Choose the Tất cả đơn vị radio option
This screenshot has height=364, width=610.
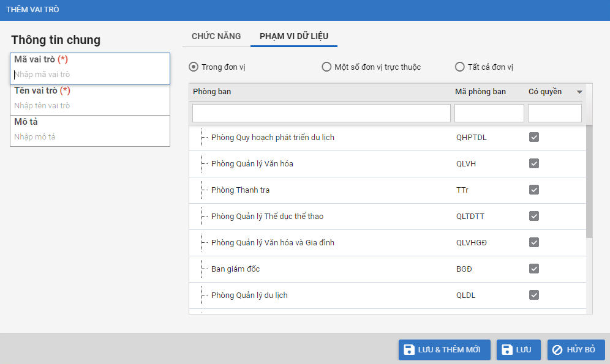[x=460, y=67]
